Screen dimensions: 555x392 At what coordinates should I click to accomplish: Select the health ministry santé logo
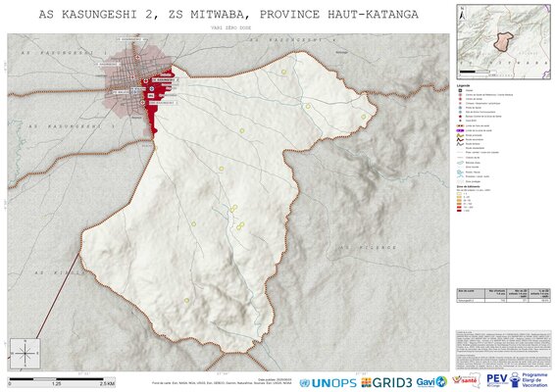click(x=466, y=380)
